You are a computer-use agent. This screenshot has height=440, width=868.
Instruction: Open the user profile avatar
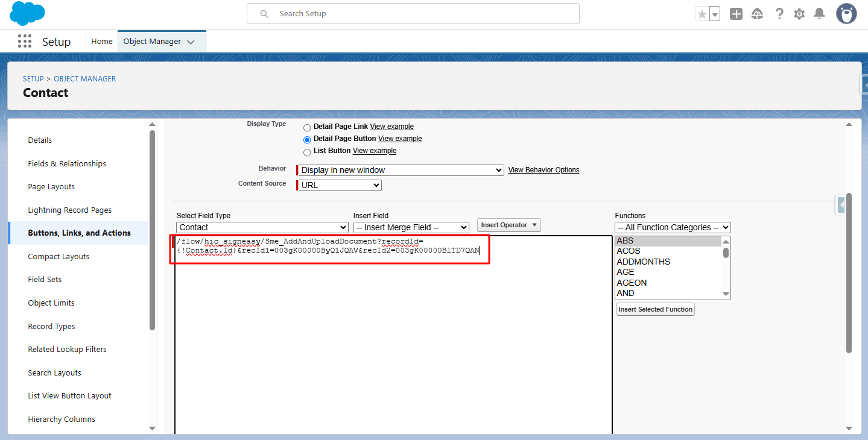tap(846, 14)
